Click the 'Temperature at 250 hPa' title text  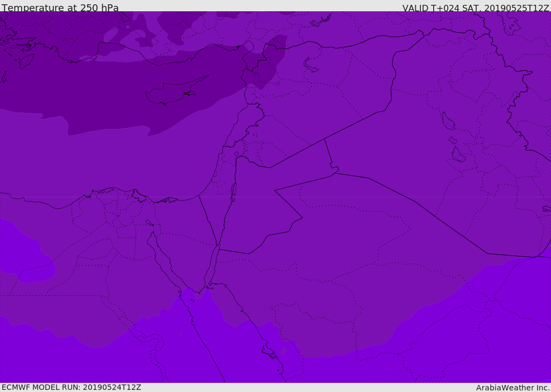(x=60, y=8)
